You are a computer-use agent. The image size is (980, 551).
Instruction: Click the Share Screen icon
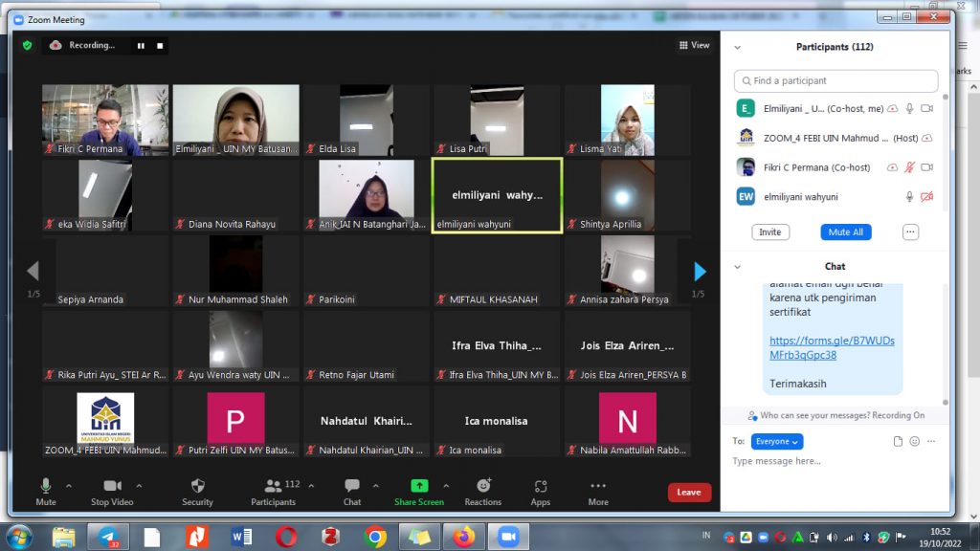pos(419,486)
